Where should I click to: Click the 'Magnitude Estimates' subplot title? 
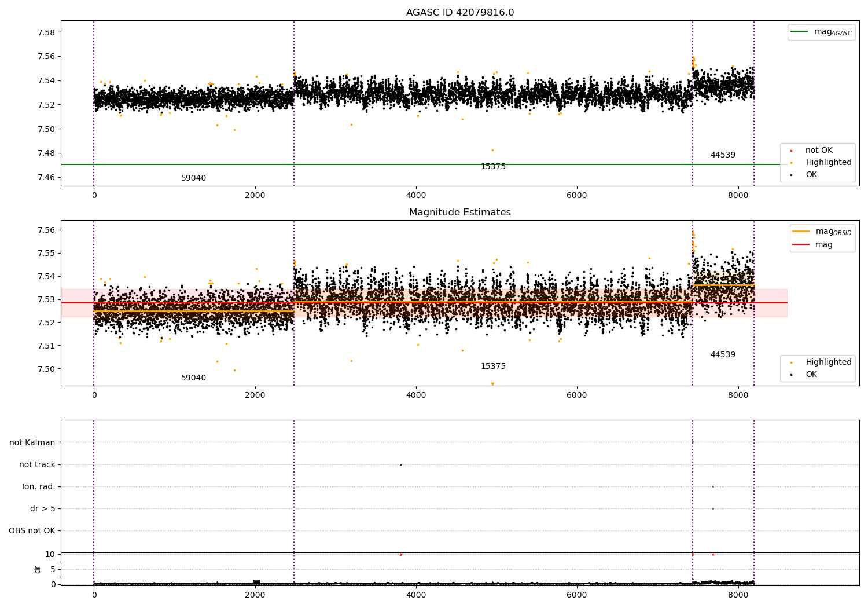460,213
